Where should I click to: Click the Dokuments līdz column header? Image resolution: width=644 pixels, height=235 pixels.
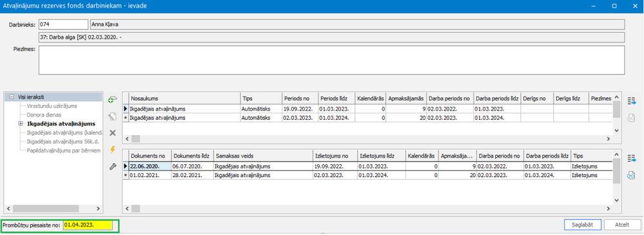click(192, 156)
